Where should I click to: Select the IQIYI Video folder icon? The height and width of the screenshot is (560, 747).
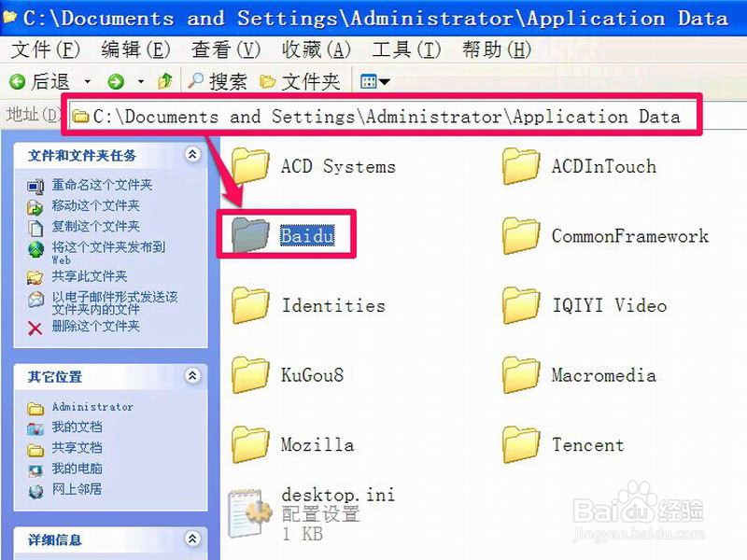tap(521, 305)
